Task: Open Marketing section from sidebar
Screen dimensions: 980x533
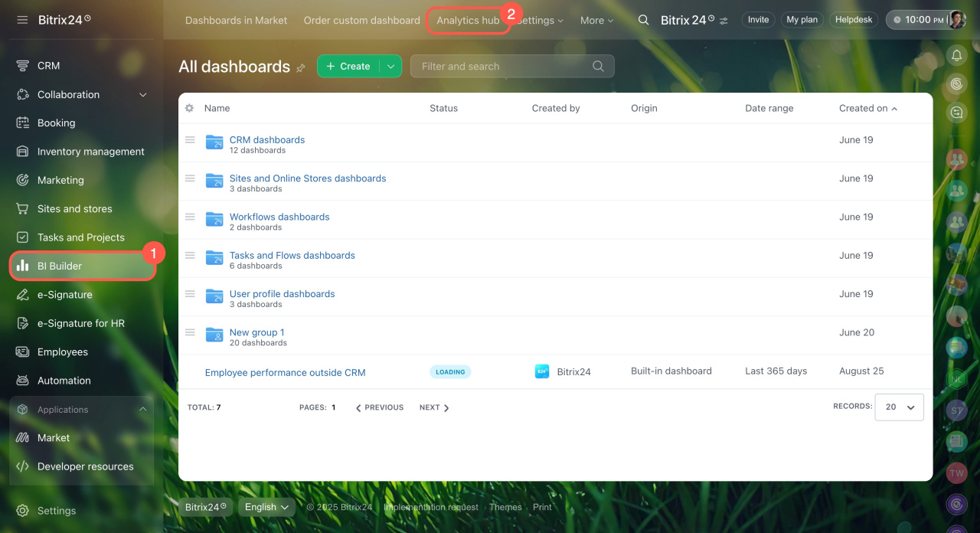Action: (x=60, y=180)
